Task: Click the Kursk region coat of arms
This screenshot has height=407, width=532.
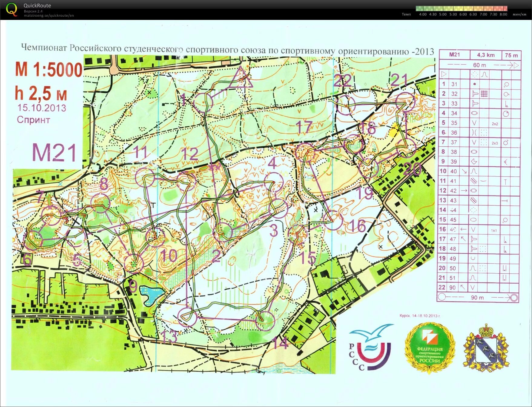Action: pyautogui.click(x=486, y=348)
